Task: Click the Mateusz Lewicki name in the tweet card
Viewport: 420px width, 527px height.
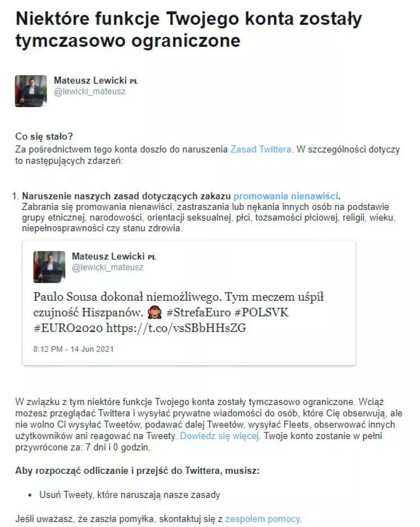Action: [108, 256]
